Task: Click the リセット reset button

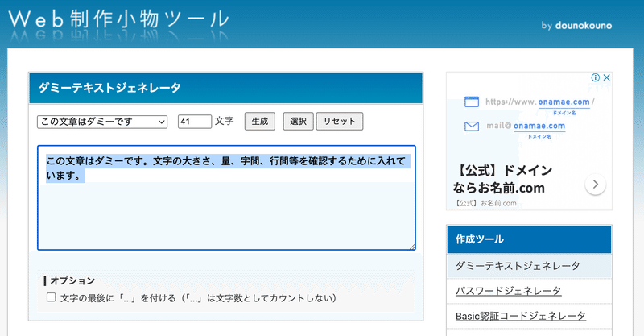Action: [339, 122]
